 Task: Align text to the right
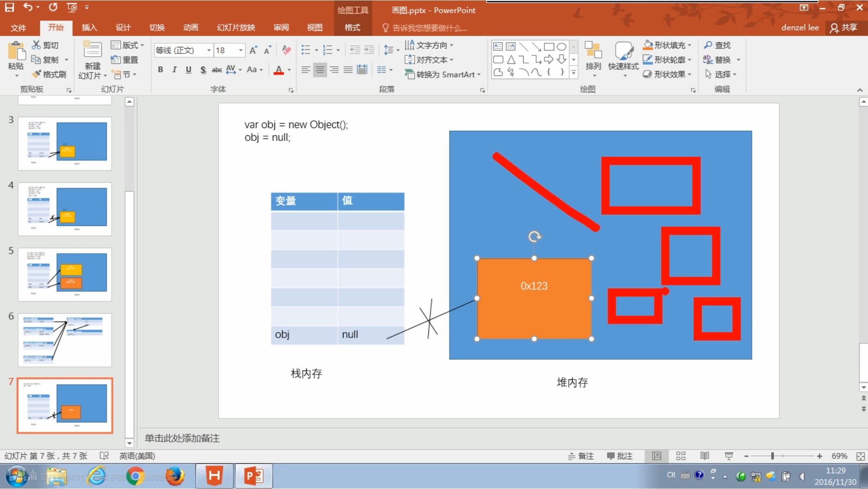click(x=334, y=70)
